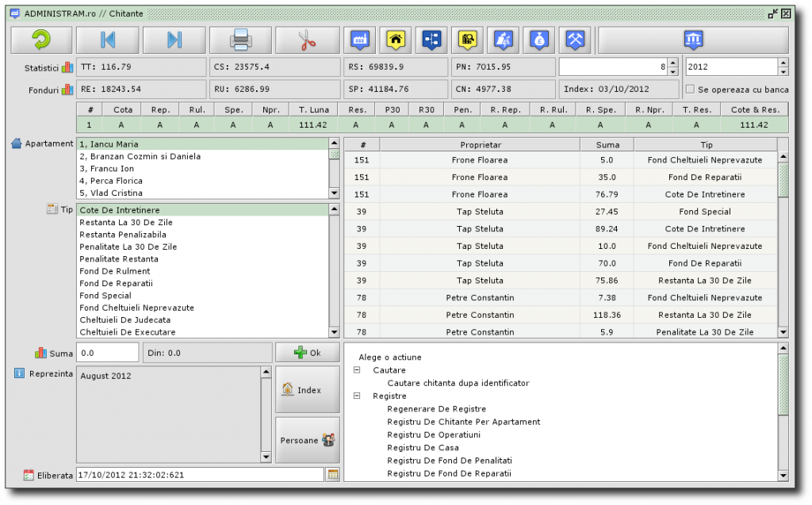Click the ADMINISTRAM.ro app icon in title bar
812x505 pixels.
coord(15,13)
